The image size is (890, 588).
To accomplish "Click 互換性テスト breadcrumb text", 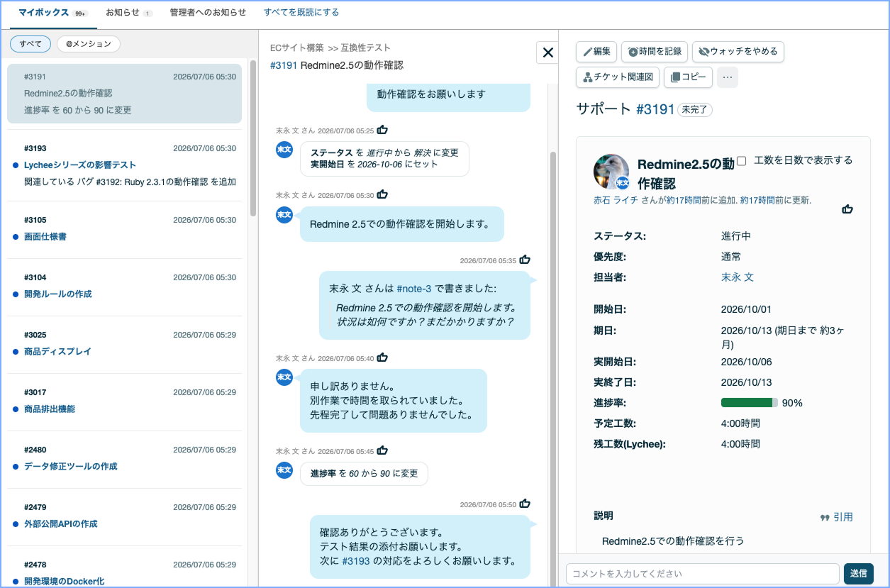I will point(365,48).
